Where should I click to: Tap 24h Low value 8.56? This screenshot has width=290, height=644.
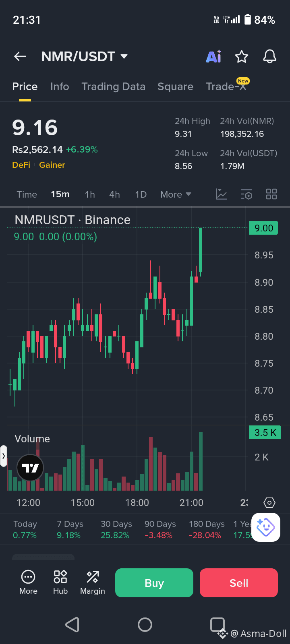(183, 166)
